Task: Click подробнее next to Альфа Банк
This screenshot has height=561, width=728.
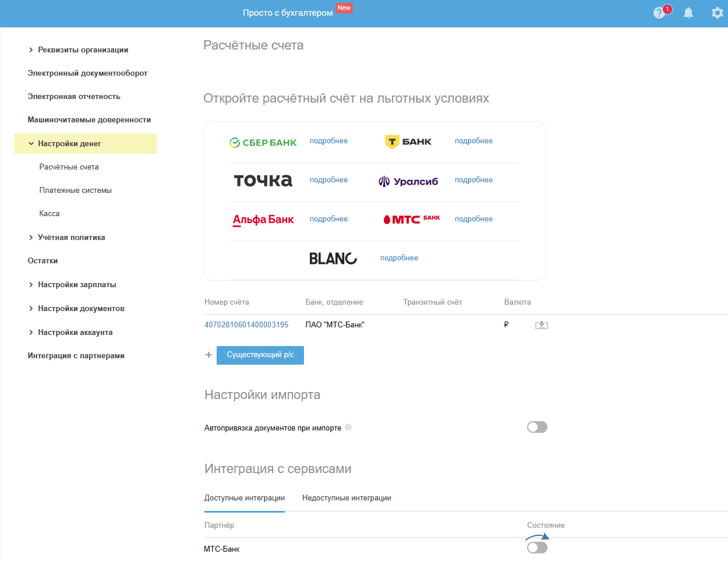Action: [328, 219]
